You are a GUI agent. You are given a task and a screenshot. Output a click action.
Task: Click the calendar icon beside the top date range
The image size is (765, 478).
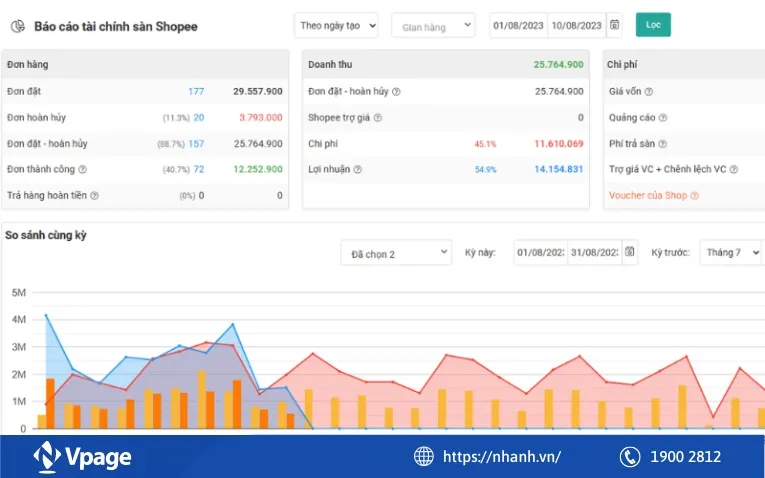[x=615, y=25]
